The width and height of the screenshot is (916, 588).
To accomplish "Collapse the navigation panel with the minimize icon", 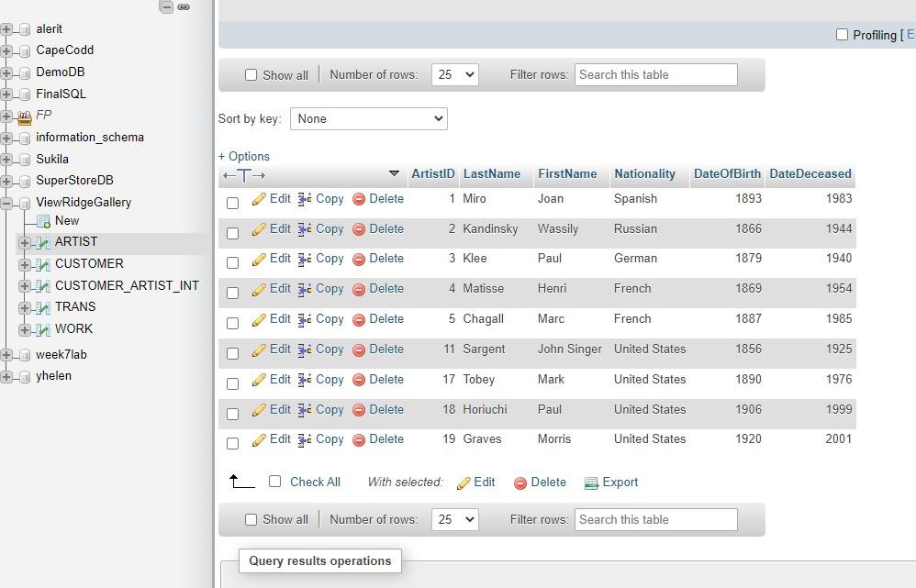I will pyautogui.click(x=165, y=6).
